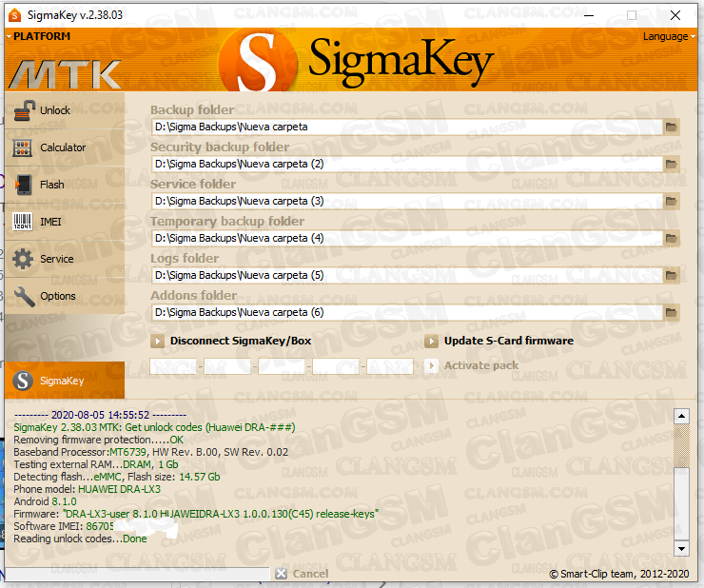The image size is (704, 588).
Task: Click the Smart-Clip team copyright text
Action: click(619, 574)
